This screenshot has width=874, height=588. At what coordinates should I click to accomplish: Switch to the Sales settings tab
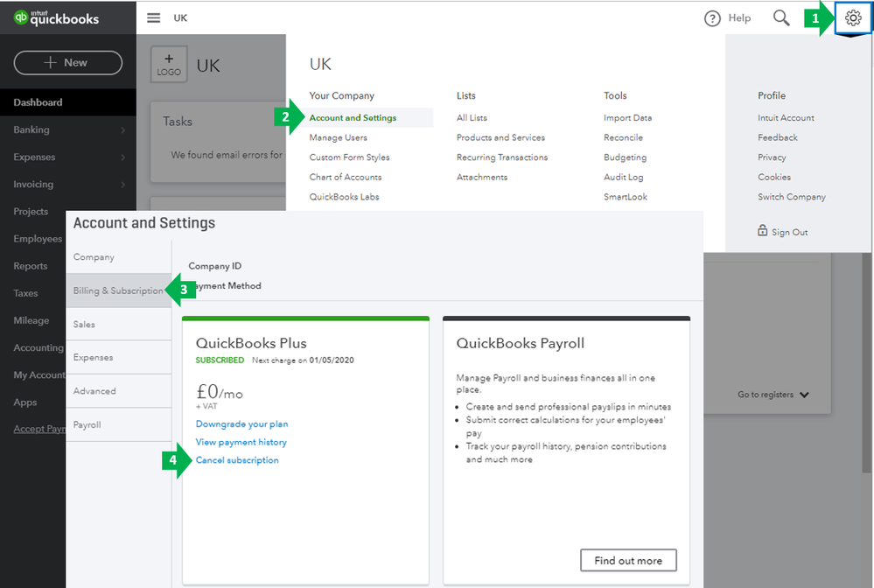pyautogui.click(x=119, y=325)
